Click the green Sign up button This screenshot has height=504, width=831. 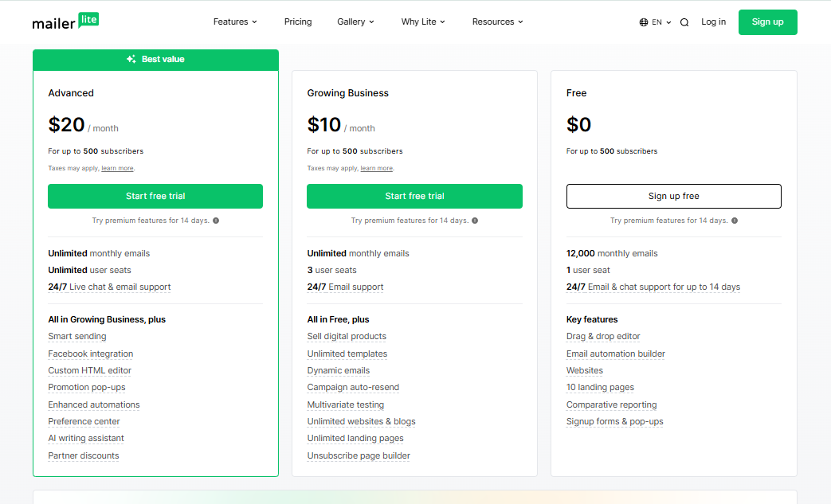point(767,22)
